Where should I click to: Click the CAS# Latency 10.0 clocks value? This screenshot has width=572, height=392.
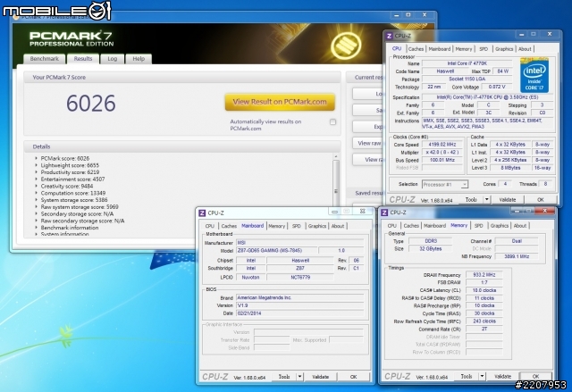coord(484,290)
